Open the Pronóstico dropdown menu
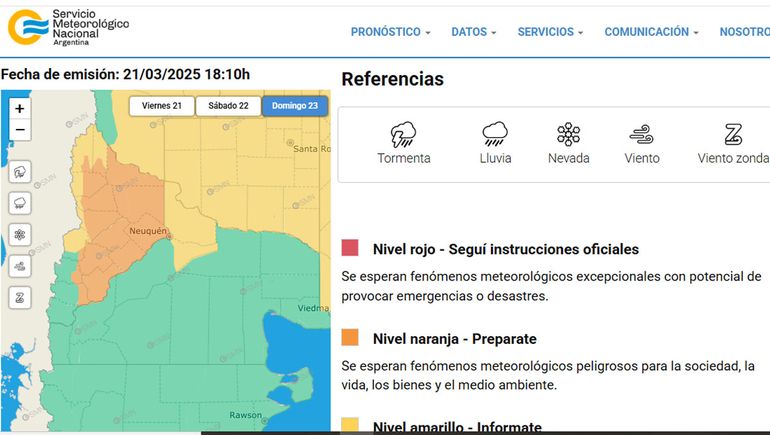 click(x=390, y=32)
